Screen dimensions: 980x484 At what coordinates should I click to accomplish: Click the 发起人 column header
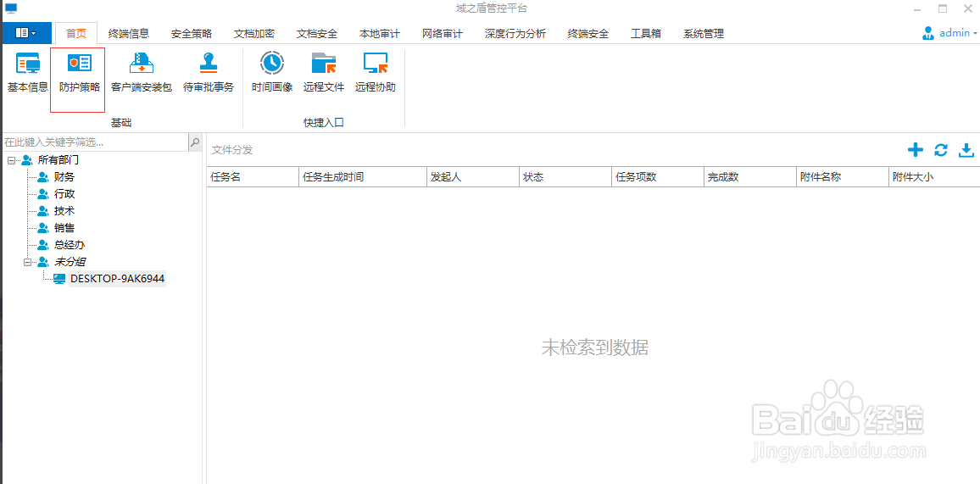tap(473, 177)
